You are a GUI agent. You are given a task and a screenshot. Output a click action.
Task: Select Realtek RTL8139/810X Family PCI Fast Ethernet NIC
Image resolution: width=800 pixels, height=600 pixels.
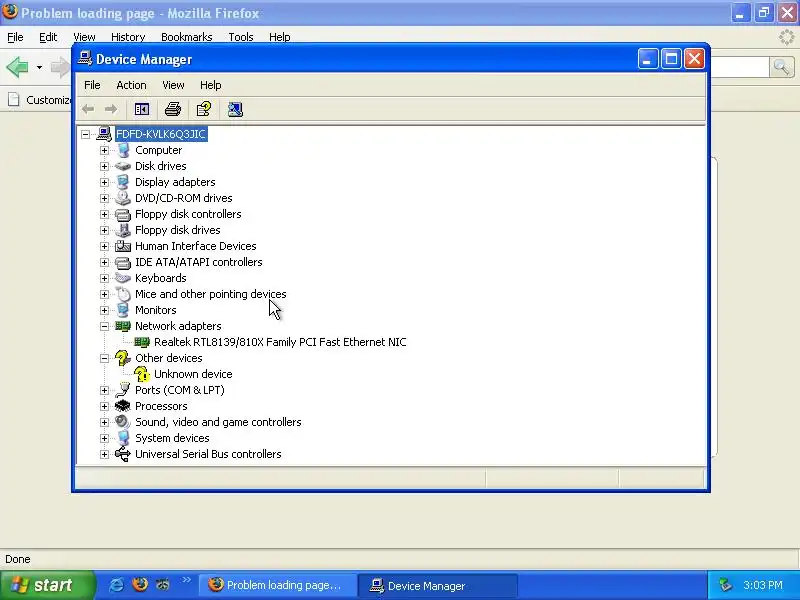tap(280, 342)
